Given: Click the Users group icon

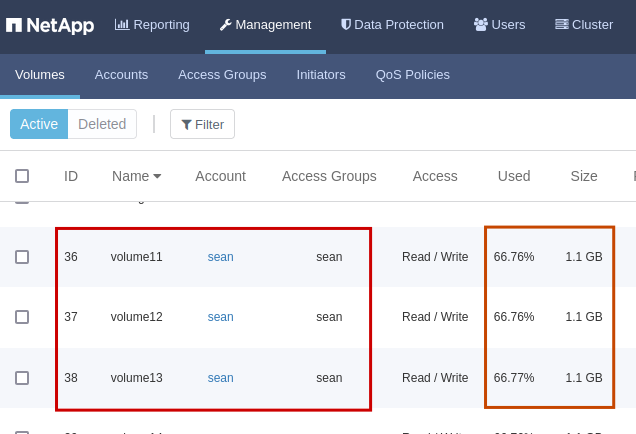Looking at the screenshot, I should click(481, 25).
